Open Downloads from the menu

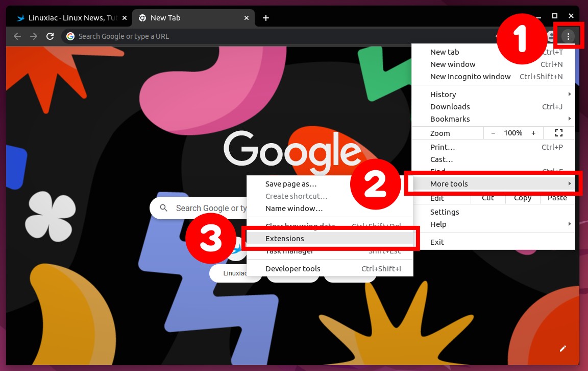tap(493, 107)
